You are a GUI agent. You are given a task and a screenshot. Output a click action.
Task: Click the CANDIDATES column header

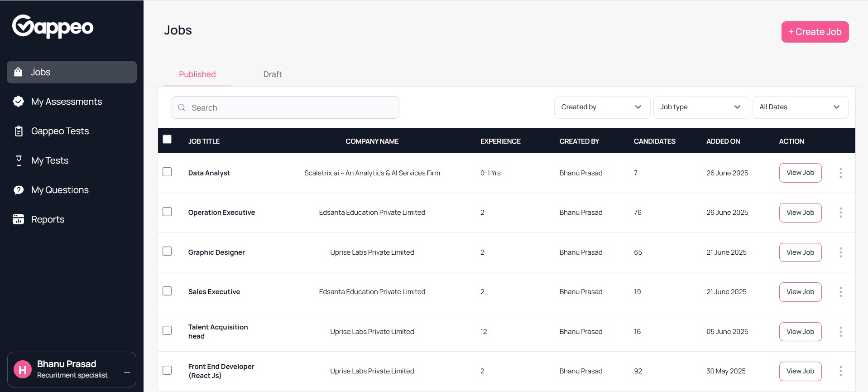coord(655,141)
